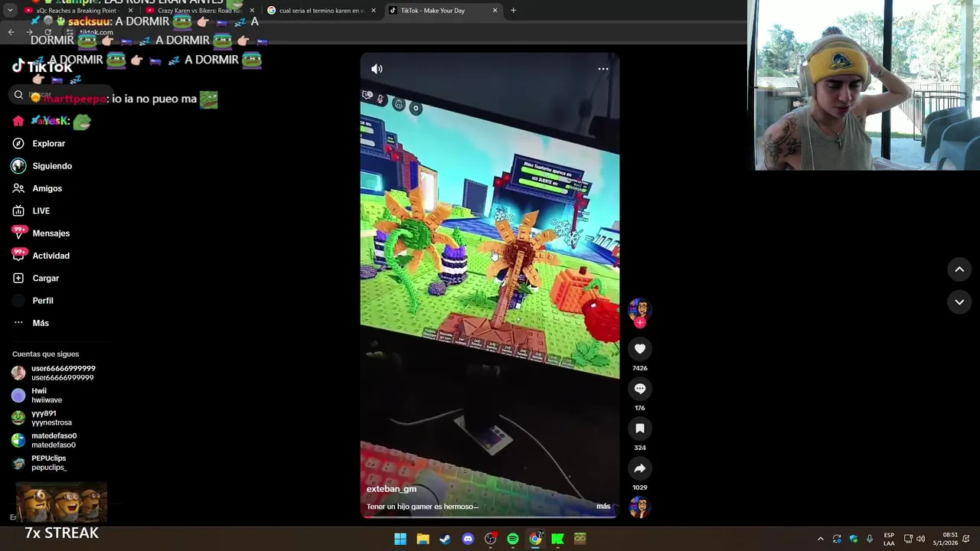Open the creator's avatar beside the video

click(x=639, y=308)
